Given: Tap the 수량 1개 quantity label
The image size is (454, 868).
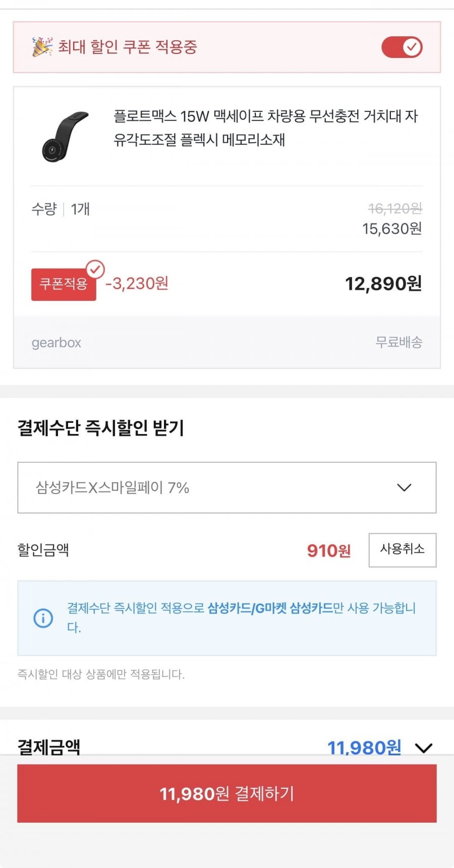Looking at the screenshot, I should [61, 209].
